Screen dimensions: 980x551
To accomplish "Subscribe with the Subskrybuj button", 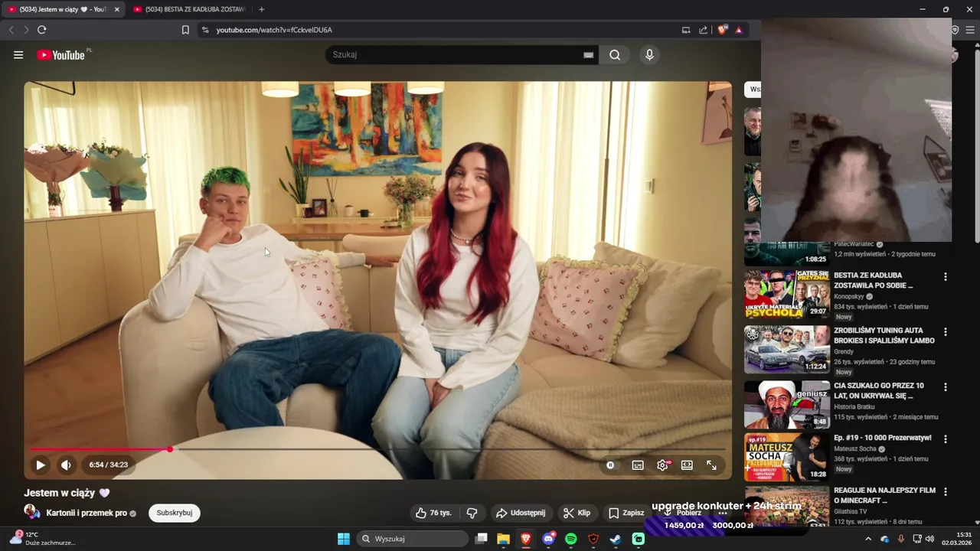I will pos(174,513).
